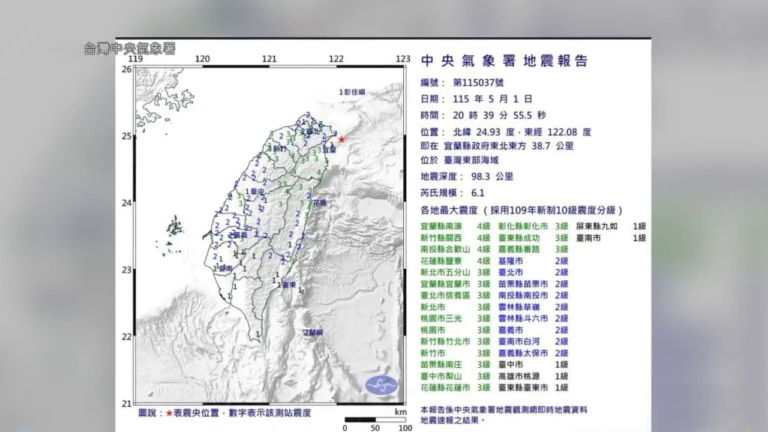Click the 蘭嶼 island label on the map

coord(314,333)
